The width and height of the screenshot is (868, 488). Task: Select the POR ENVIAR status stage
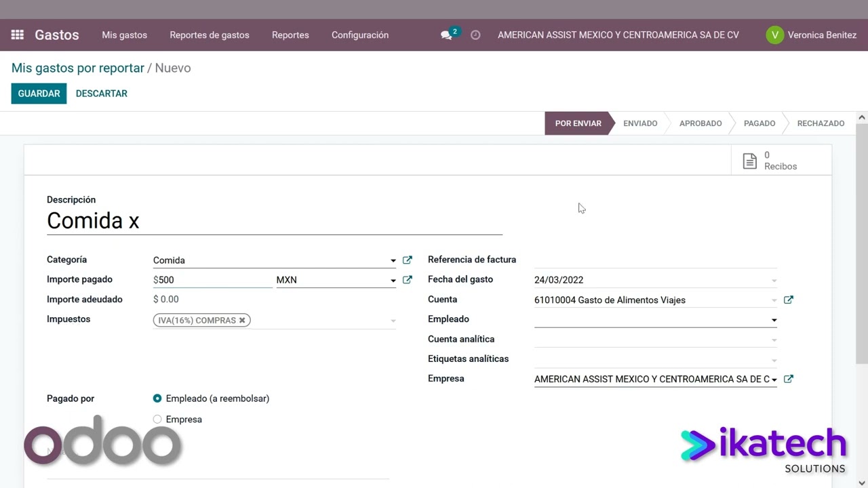pyautogui.click(x=578, y=123)
